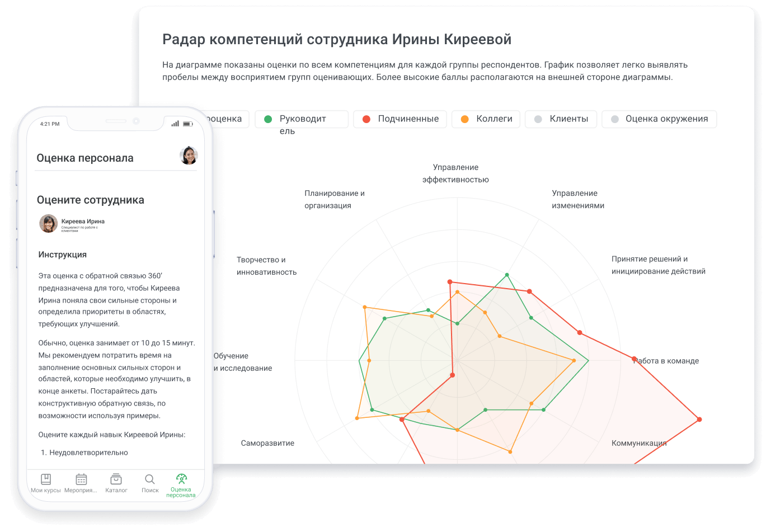Click red data point at Работа в команде
Screen dimensions: 766x532
(634, 359)
